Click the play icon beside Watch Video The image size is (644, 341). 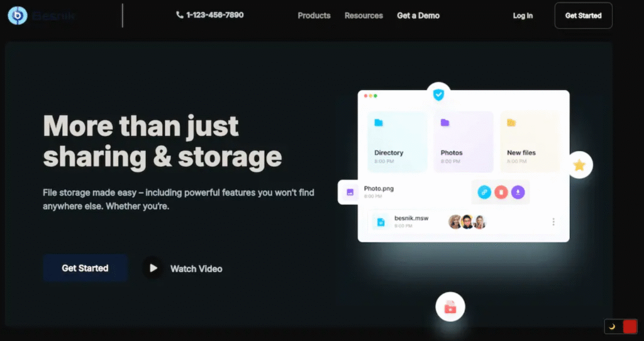[x=153, y=268]
